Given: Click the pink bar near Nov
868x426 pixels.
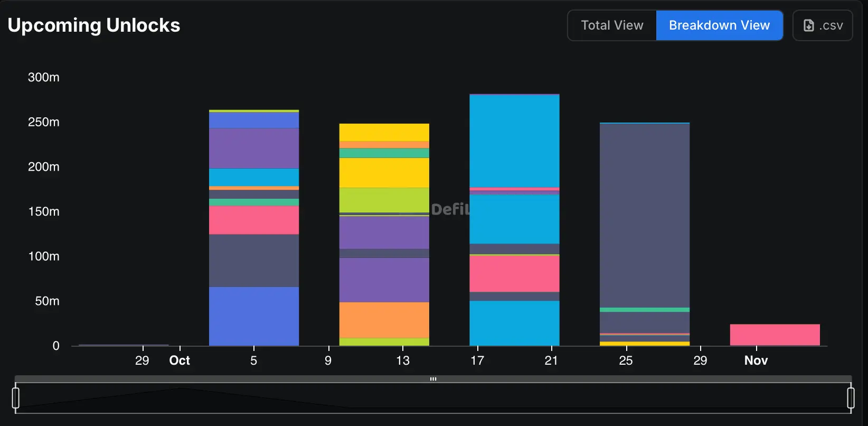Looking at the screenshot, I should (775, 335).
